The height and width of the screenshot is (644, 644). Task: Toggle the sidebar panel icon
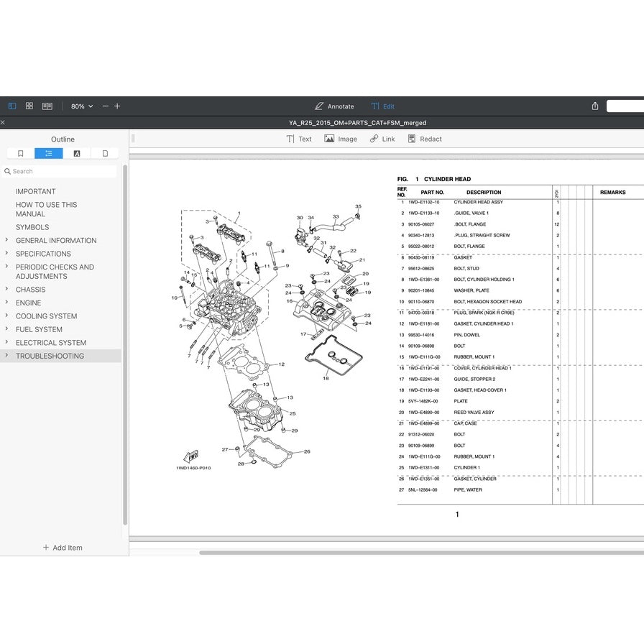pos(12,106)
